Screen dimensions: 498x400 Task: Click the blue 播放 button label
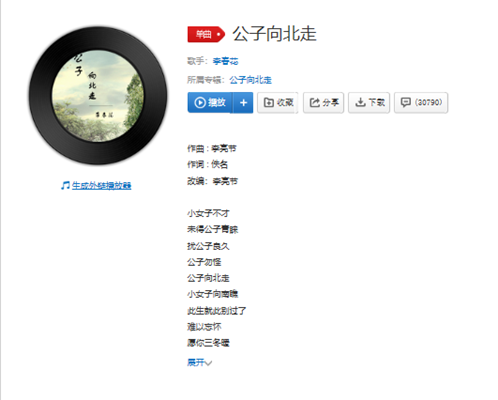point(217,103)
